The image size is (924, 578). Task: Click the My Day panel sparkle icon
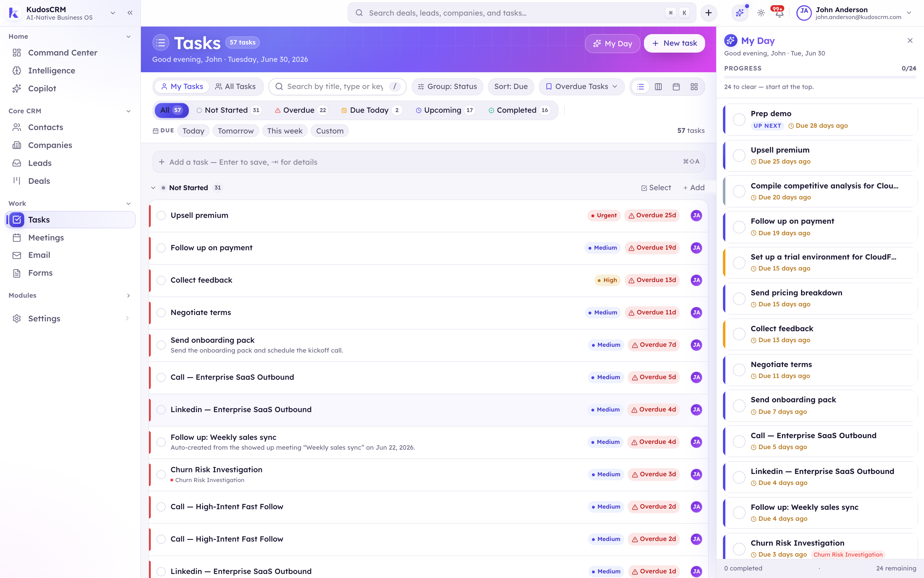click(x=731, y=40)
